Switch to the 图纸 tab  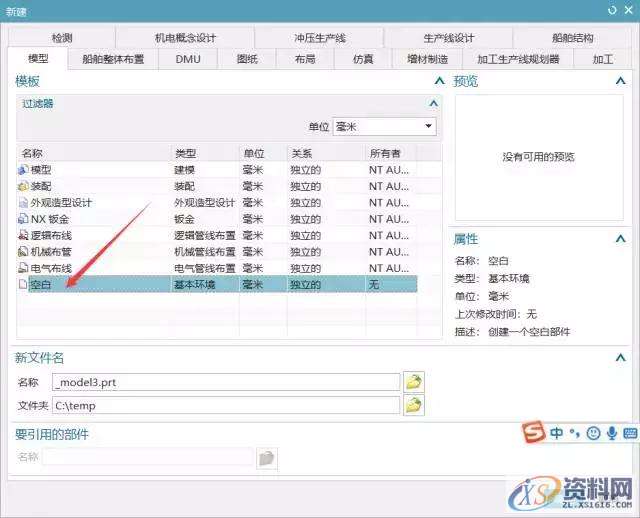[x=246, y=59]
